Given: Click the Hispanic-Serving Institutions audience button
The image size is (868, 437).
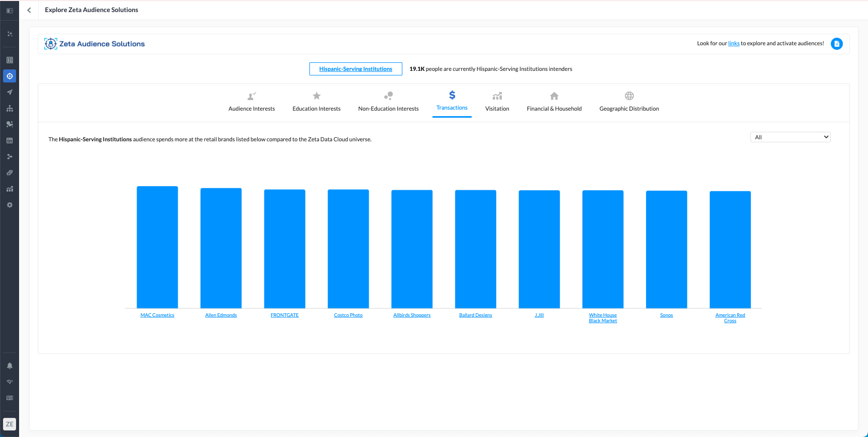Looking at the screenshot, I should (356, 69).
